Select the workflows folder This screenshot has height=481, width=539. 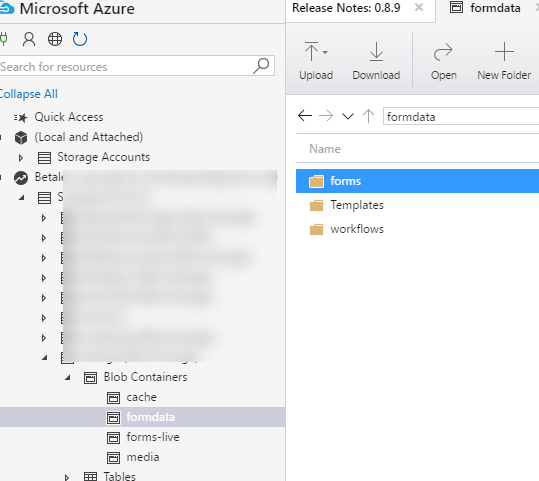(x=357, y=229)
